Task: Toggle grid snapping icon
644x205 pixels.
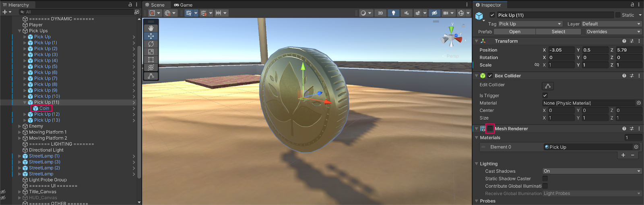Action: [x=204, y=13]
